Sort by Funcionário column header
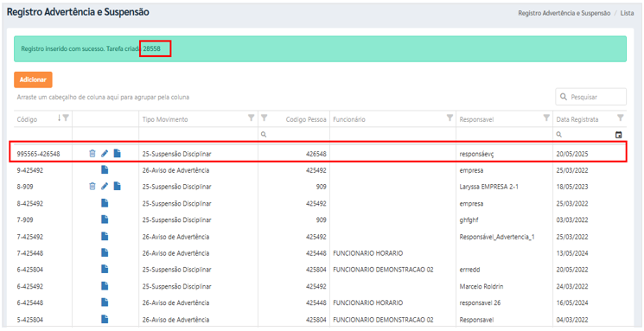 (x=349, y=119)
